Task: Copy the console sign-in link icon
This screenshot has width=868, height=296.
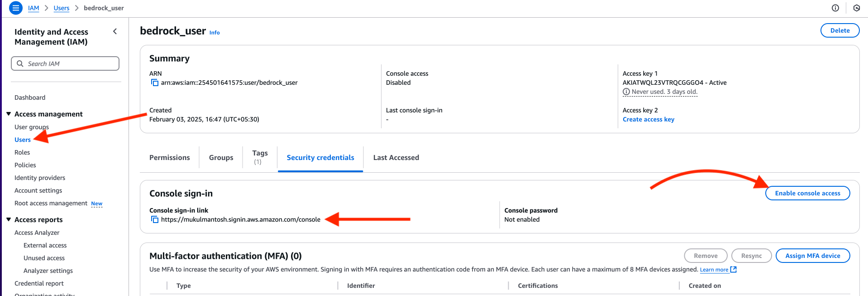Action: point(155,219)
